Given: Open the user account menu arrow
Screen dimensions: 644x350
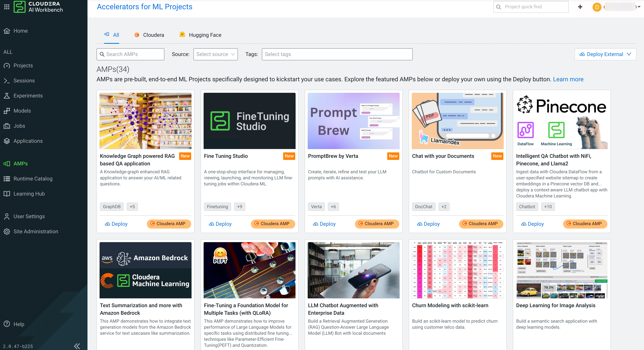Looking at the screenshot, I should point(639,7).
